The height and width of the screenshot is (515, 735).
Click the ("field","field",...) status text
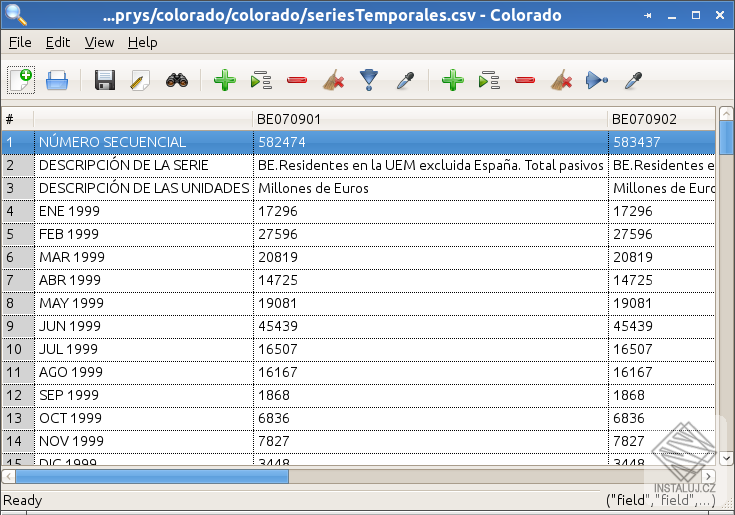pos(660,500)
